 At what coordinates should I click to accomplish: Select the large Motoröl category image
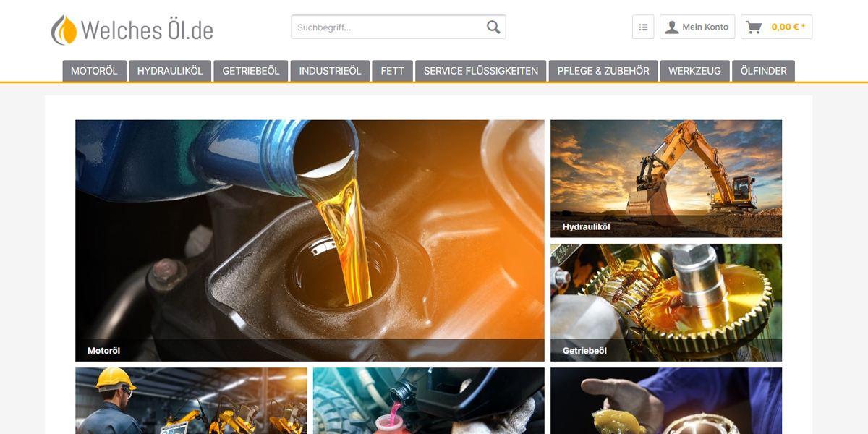310,240
